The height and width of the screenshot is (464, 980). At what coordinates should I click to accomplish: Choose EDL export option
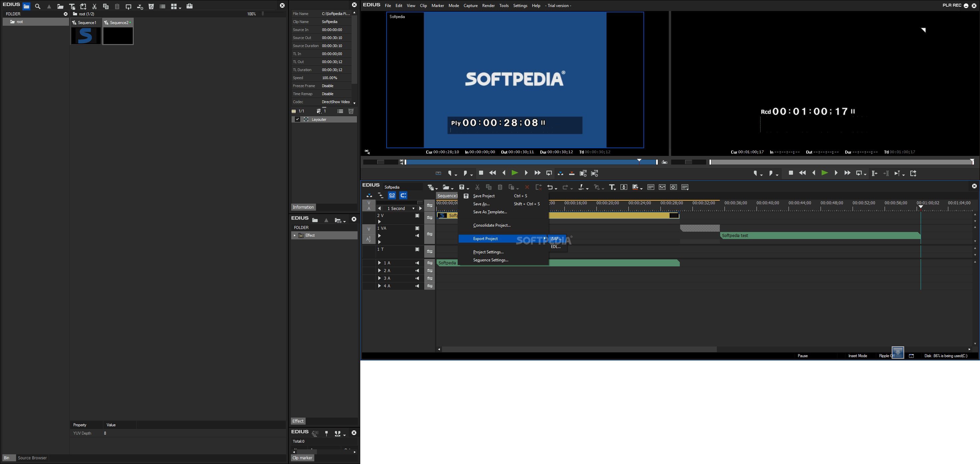click(x=556, y=247)
